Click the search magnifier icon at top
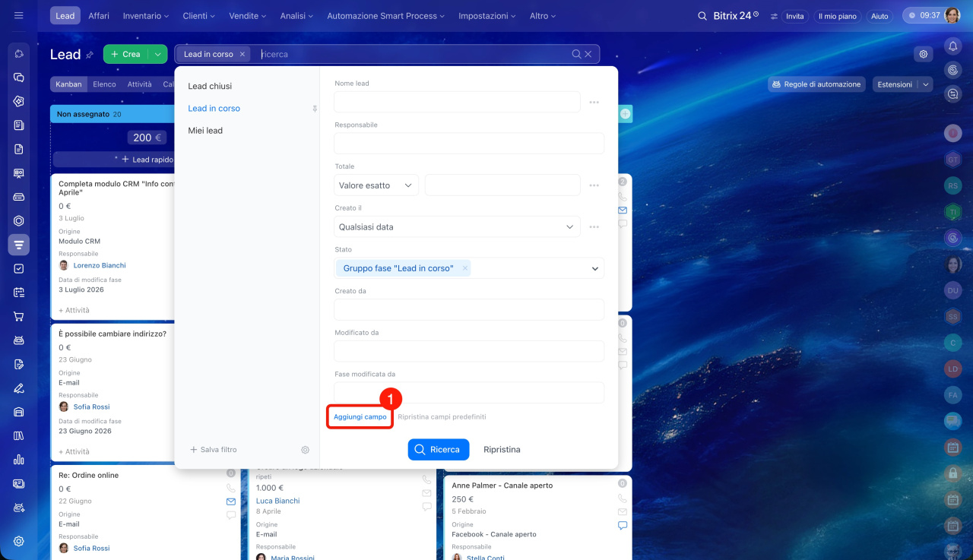The image size is (973, 560). (x=703, y=16)
